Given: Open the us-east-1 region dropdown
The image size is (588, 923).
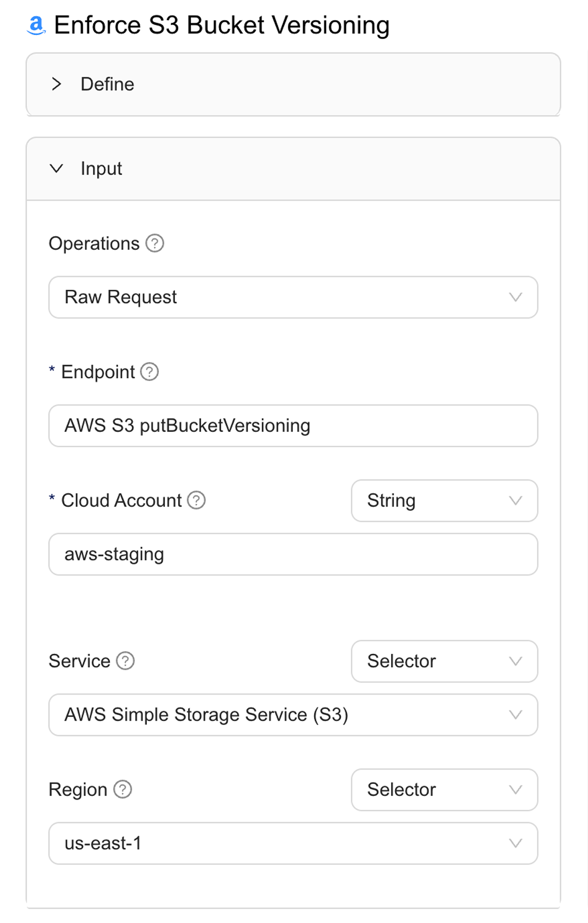Looking at the screenshot, I should (x=293, y=843).
